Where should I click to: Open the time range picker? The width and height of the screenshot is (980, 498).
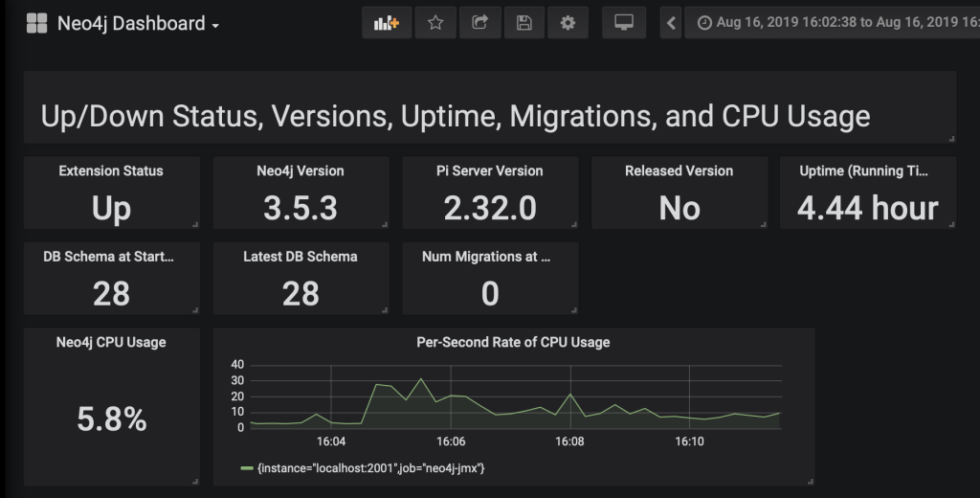(833, 23)
